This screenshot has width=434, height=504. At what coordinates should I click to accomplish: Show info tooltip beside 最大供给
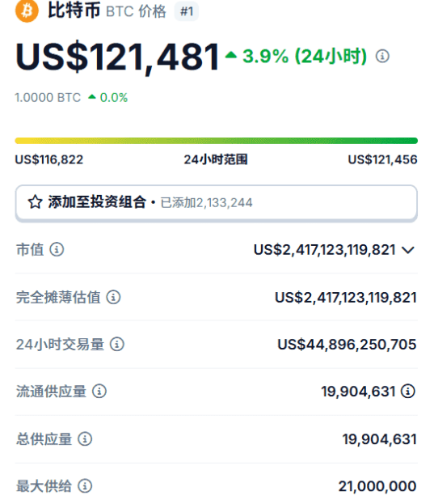point(85,486)
